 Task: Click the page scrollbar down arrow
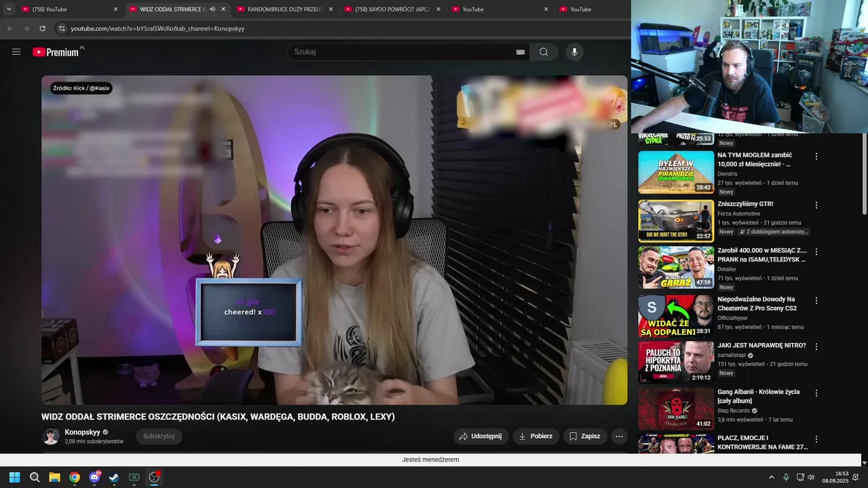[x=864, y=462]
